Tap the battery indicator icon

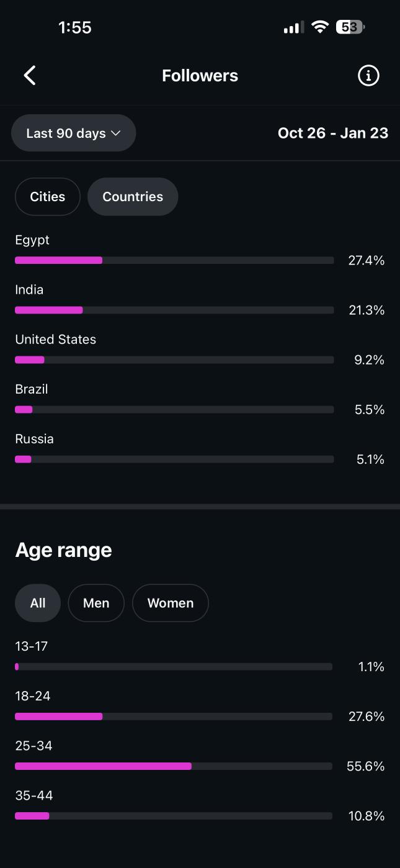tap(350, 27)
